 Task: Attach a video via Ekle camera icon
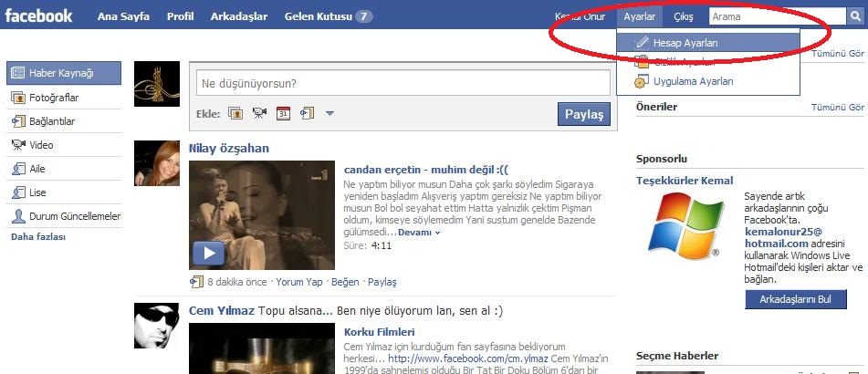click(x=259, y=113)
